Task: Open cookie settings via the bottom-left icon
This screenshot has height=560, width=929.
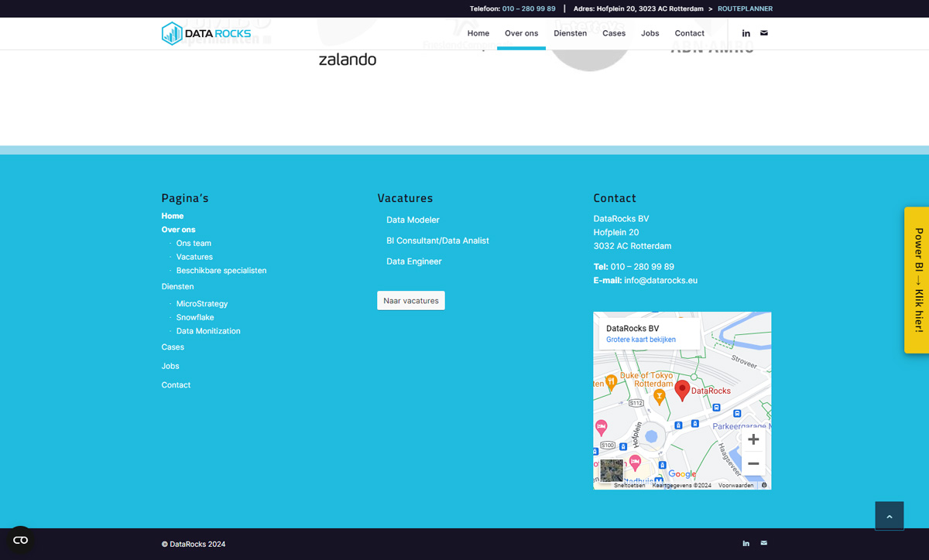Action: coord(20,539)
